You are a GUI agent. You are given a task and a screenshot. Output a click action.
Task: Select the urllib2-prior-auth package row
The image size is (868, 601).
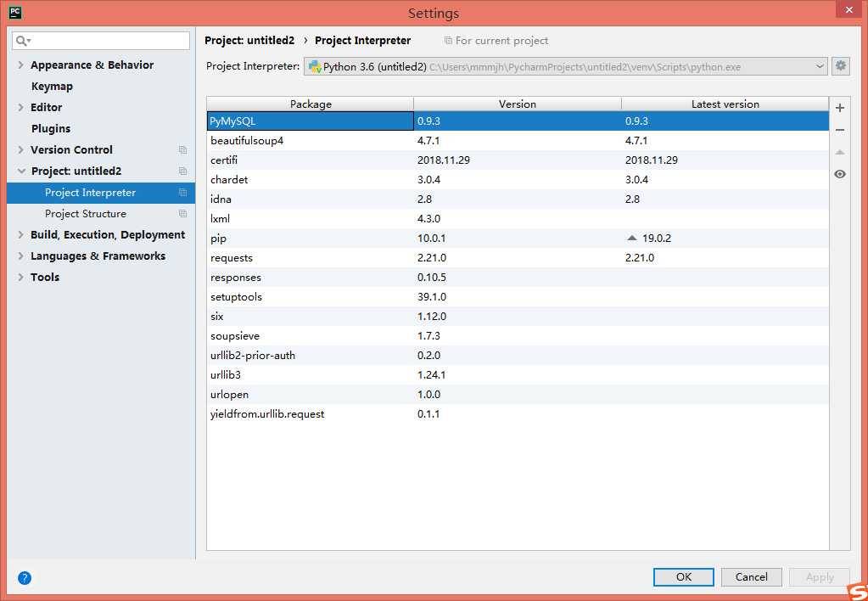click(x=518, y=355)
